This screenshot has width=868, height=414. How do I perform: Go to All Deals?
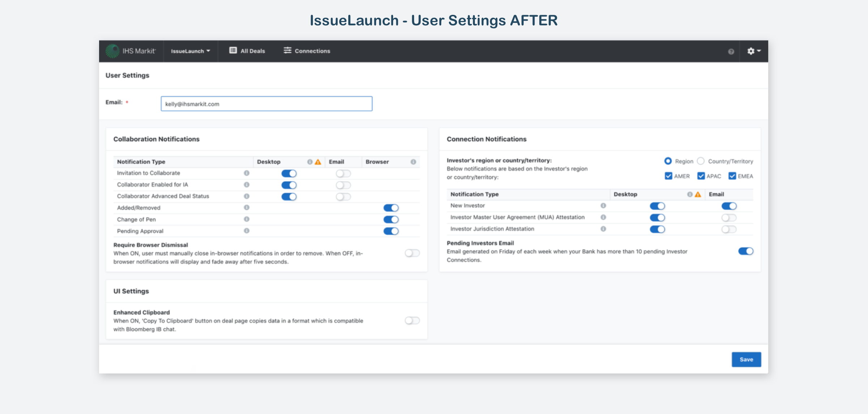[x=247, y=51]
